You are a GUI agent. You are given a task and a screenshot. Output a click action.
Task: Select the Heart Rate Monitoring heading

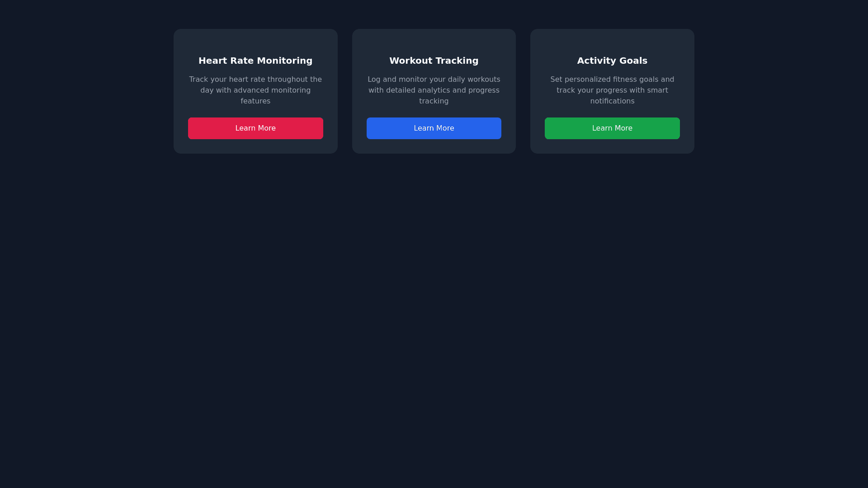click(x=255, y=61)
